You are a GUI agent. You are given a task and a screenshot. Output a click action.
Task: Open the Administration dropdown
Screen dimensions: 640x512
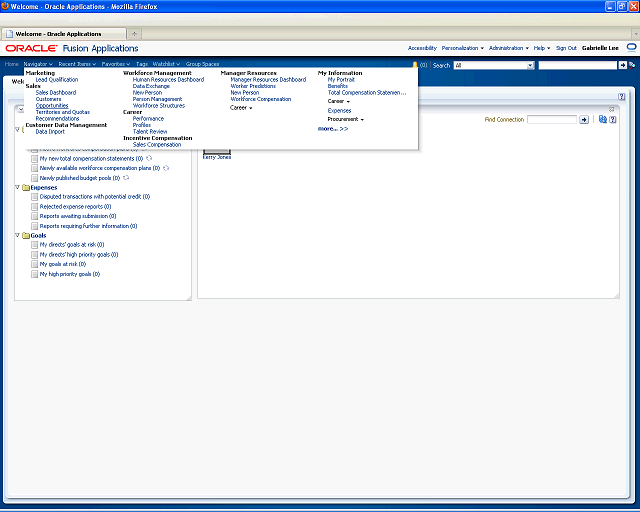[509, 48]
